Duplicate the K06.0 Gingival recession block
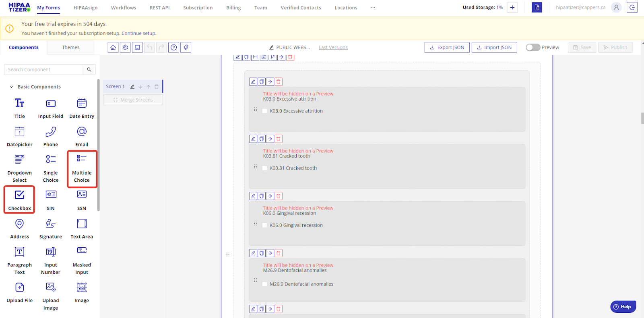 tap(262, 196)
